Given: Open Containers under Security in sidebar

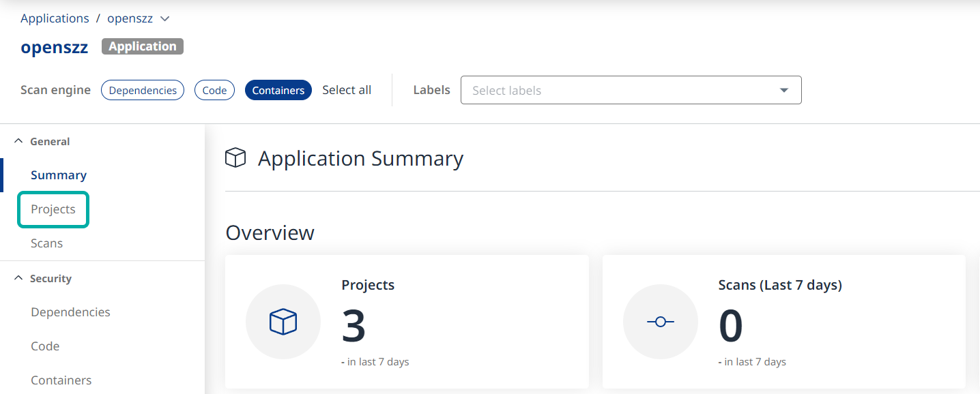Looking at the screenshot, I should point(61,380).
